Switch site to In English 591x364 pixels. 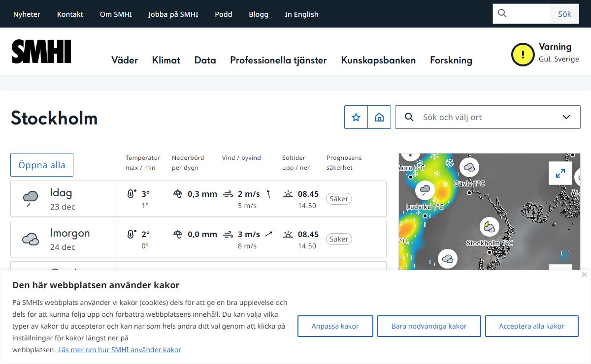tap(301, 14)
